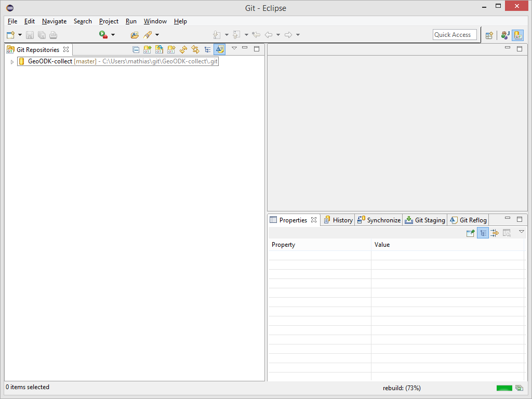Select the Git perspective icon
The image size is (532, 399).
point(518,35)
